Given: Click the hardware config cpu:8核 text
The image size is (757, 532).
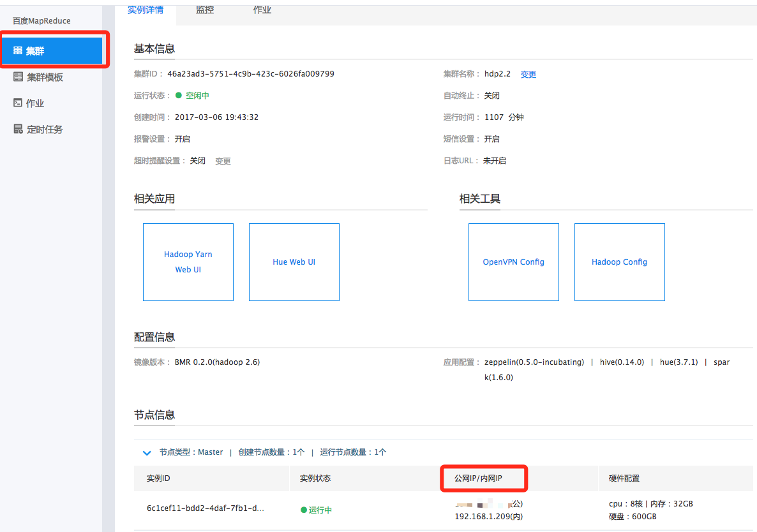Looking at the screenshot, I should (626, 504).
